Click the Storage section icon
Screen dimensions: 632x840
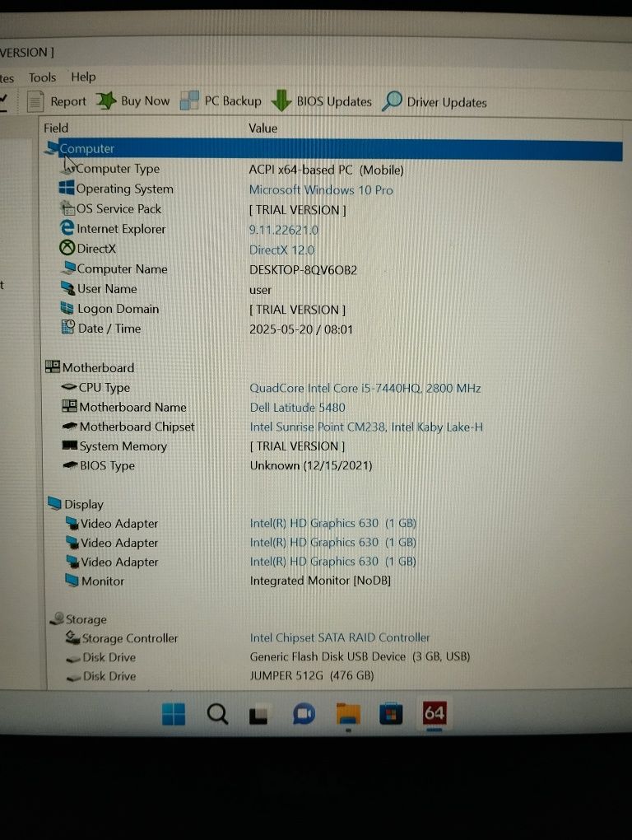click(57, 618)
